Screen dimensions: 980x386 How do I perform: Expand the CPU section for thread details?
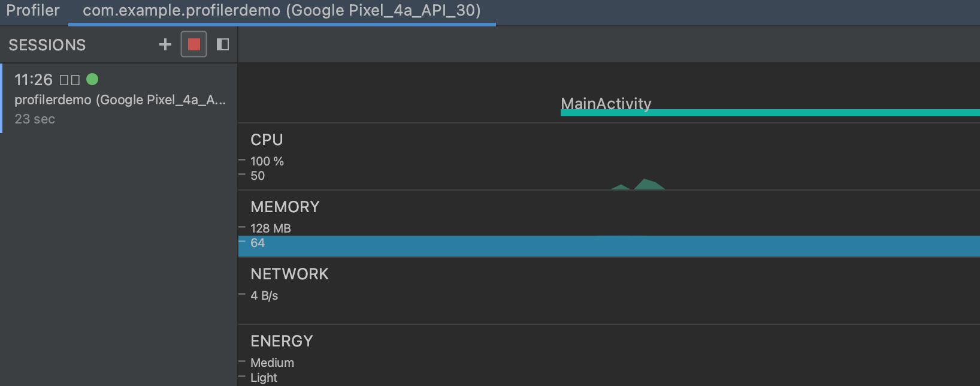coord(266,140)
